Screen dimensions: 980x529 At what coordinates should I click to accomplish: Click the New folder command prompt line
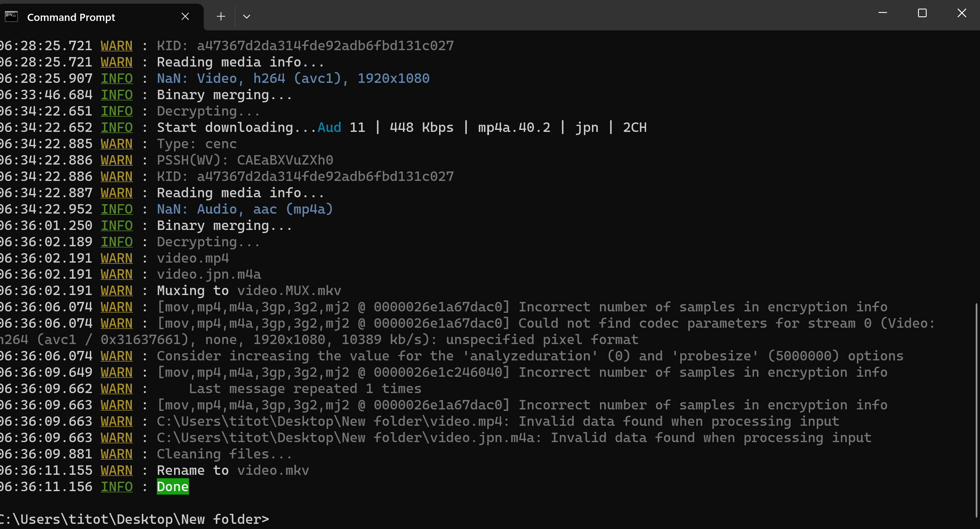(135, 519)
